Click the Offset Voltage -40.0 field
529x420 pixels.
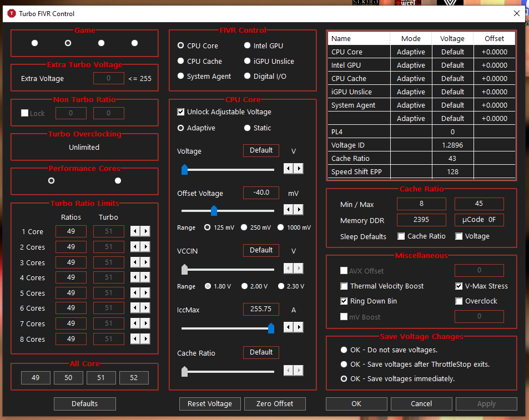[261, 193]
